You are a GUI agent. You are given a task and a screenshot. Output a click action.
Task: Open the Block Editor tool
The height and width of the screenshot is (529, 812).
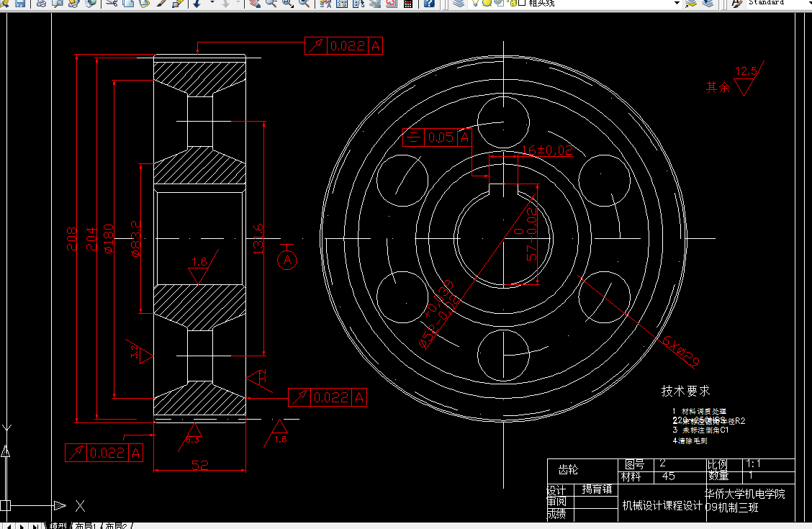click(x=178, y=3)
